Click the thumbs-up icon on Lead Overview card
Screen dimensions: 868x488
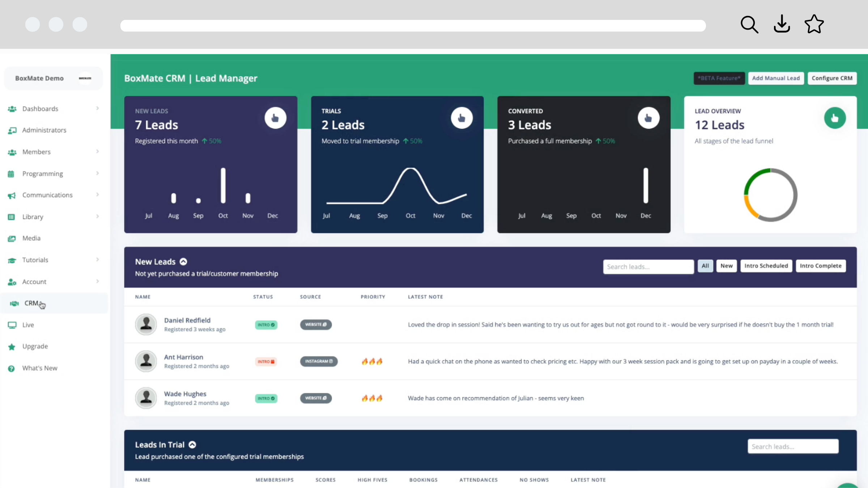coord(835,118)
